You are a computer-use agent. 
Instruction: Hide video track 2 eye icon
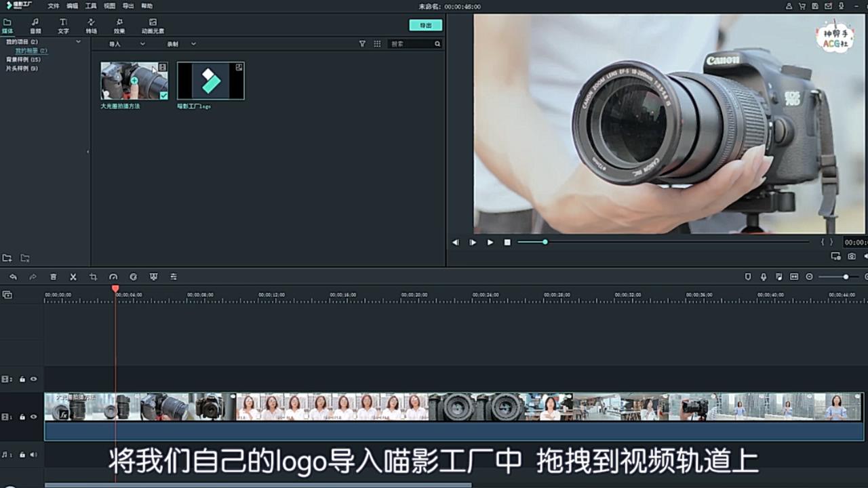click(33, 380)
